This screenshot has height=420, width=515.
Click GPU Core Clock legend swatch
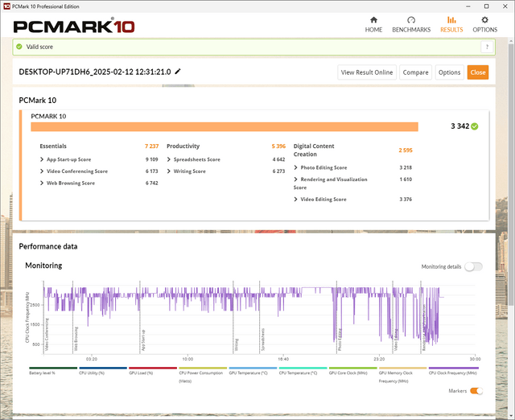[352, 369]
